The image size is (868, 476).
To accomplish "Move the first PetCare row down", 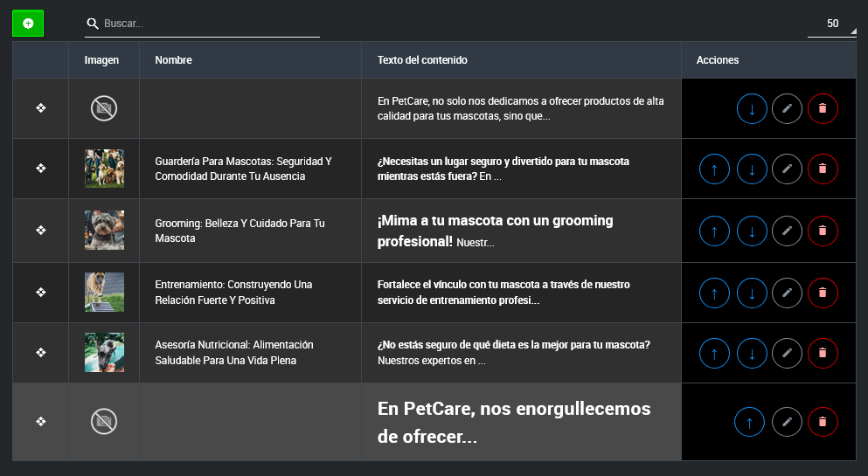I will 752,109.
